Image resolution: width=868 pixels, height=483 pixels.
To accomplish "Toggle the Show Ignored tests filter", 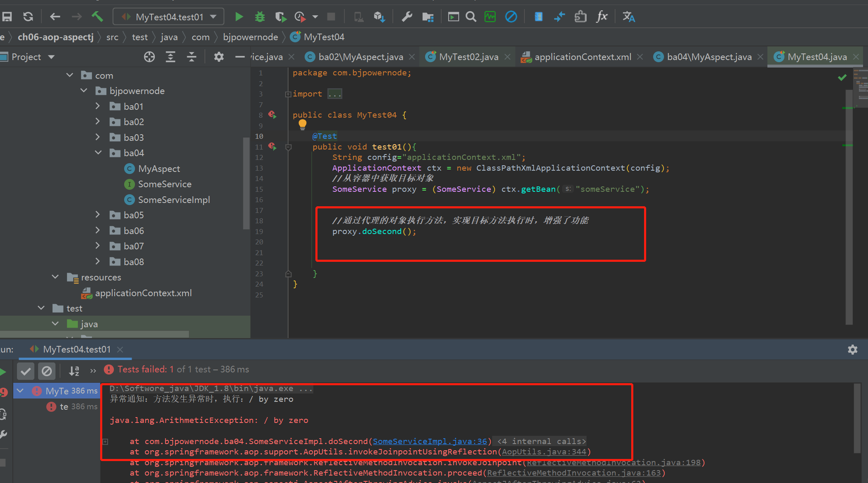I will [x=47, y=371].
